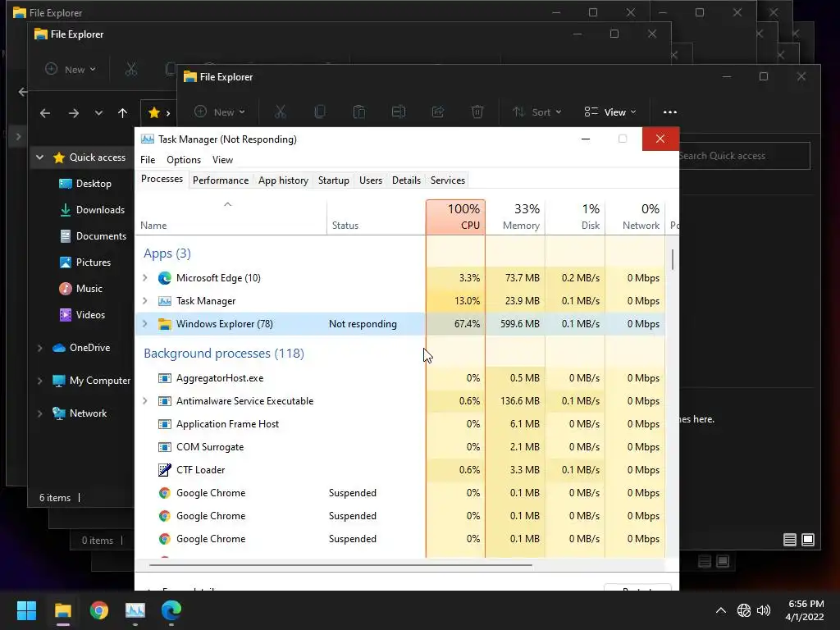Image resolution: width=840 pixels, height=630 pixels.
Task: Select Delete trash icon in File Explorer toolbar
Action: click(x=477, y=112)
